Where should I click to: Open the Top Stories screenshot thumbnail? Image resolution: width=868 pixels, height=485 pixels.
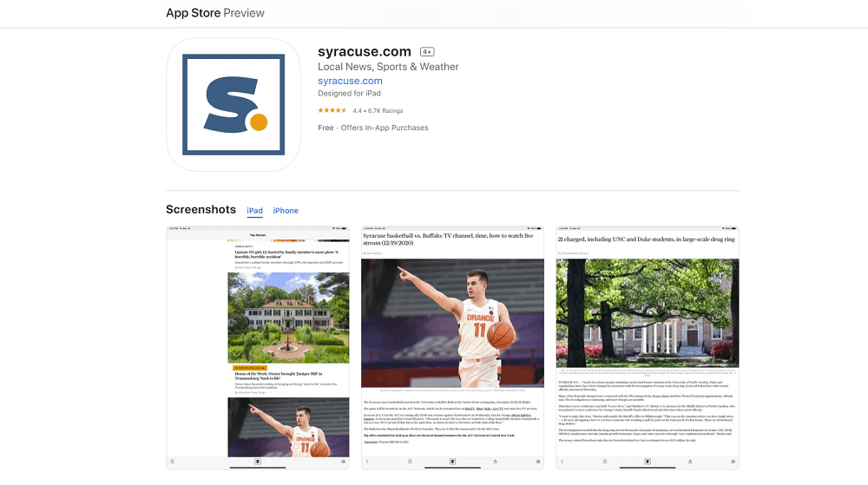[x=258, y=348]
